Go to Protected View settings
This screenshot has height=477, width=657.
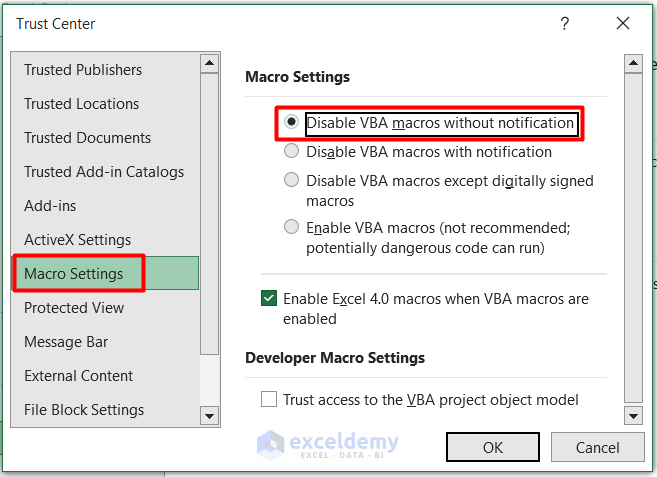pos(74,308)
